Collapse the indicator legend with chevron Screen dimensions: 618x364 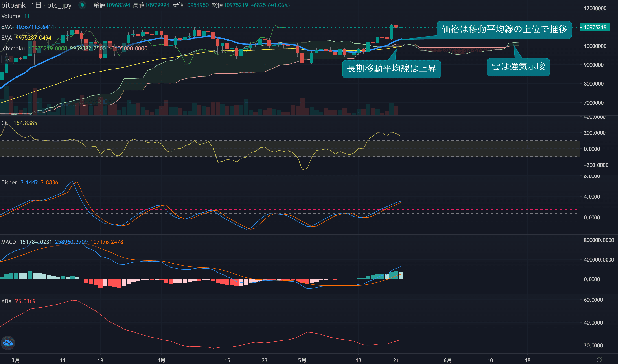8,59
